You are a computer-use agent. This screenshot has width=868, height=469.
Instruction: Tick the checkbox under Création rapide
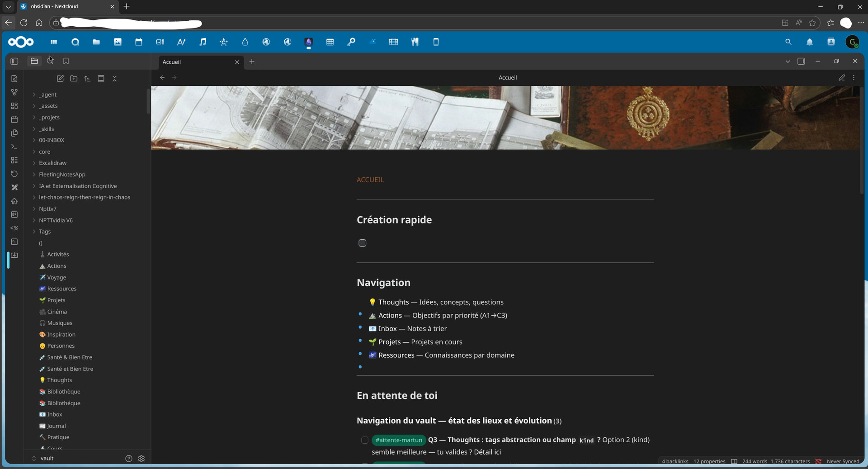[x=363, y=243]
